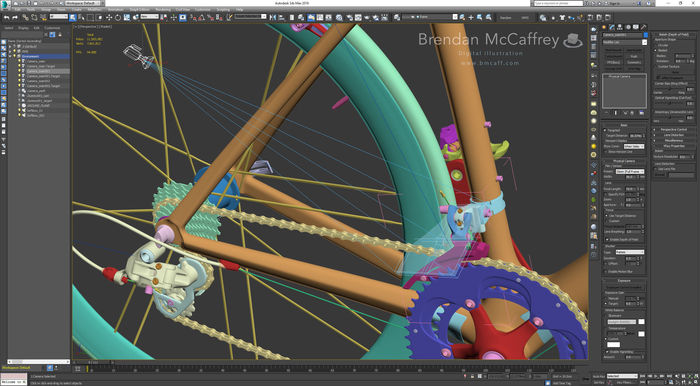Open the Scripting menu
This screenshot has width=700, height=386.
click(x=223, y=9)
